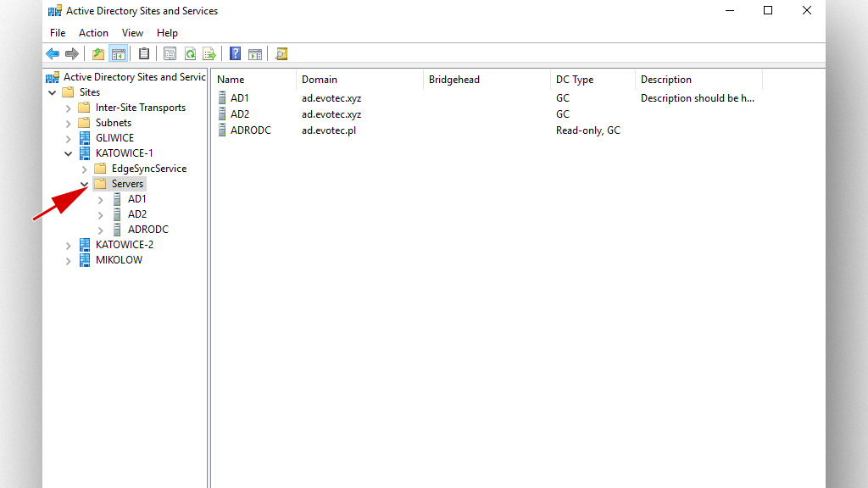
Task: Select the MIKOLOW label in tree
Action: 119,259
